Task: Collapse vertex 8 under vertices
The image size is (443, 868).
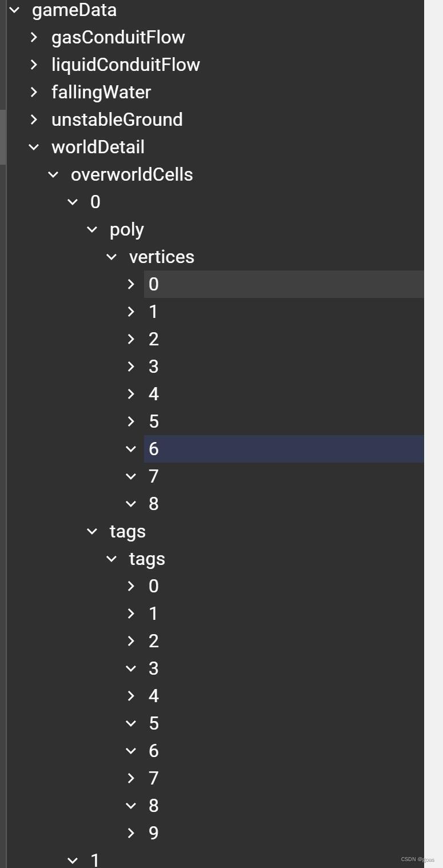Action: [131, 504]
